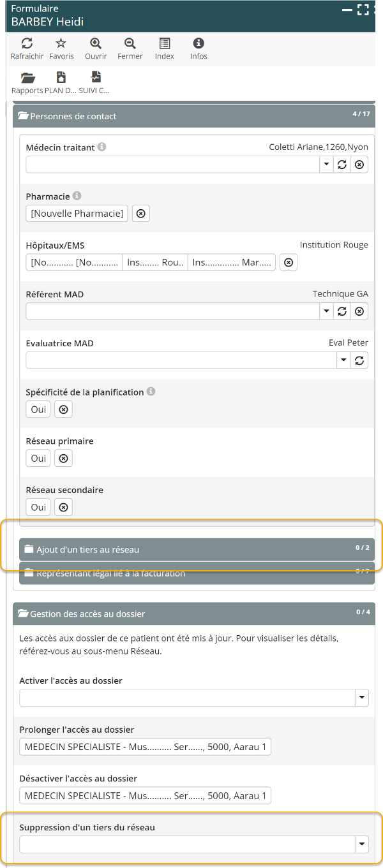
Task: Click the Rafraîchir refresh icon
Action: click(27, 43)
